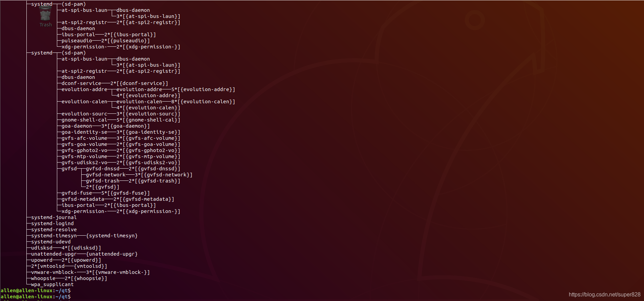The width and height of the screenshot is (644, 301).
Task: Click the upowerd process entry
Action: (42, 260)
